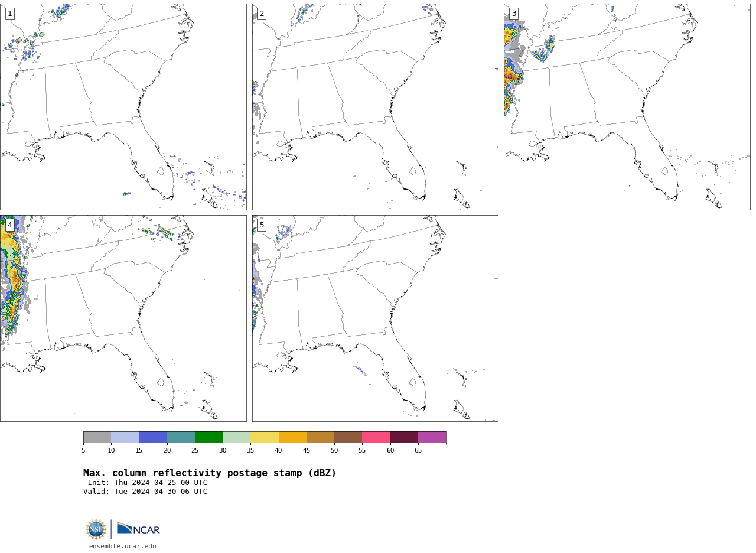The height and width of the screenshot is (553, 756).
Task: Click the orange 40-45 dBZ swatch
Action: click(x=292, y=437)
